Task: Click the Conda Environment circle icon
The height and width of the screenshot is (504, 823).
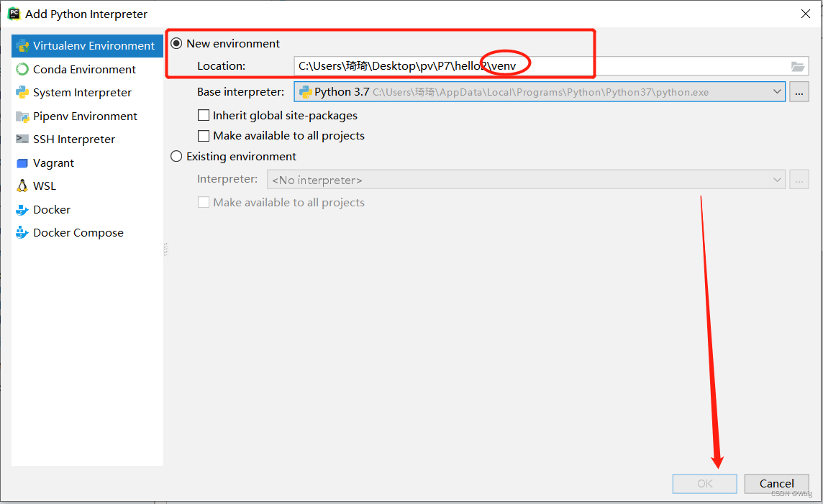Action: pyautogui.click(x=22, y=70)
